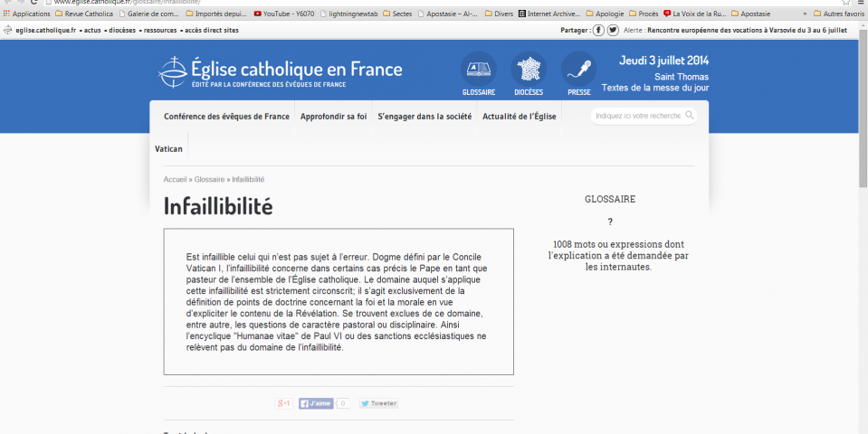Open the Sectes bookmark folder
The height and width of the screenshot is (434, 868).
pyautogui.click(x=397, y=14)
